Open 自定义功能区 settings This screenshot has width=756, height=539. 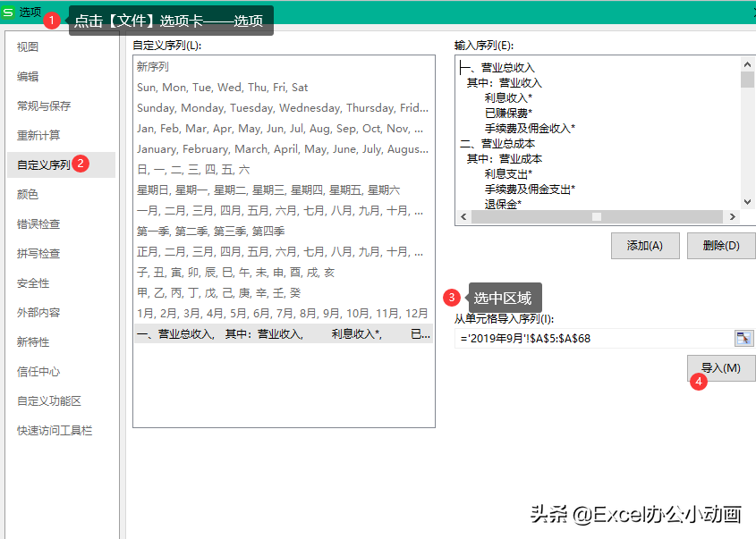coord(49,400)
